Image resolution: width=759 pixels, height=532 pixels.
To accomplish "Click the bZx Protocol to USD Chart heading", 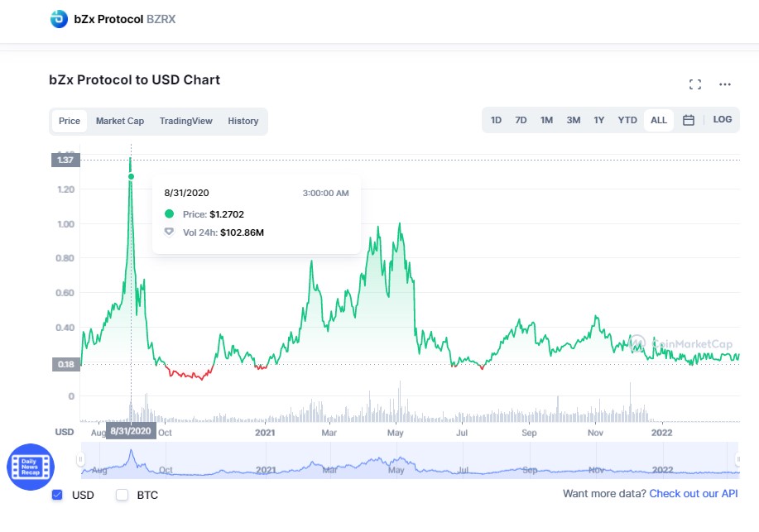I will click(x=135, y=80).
